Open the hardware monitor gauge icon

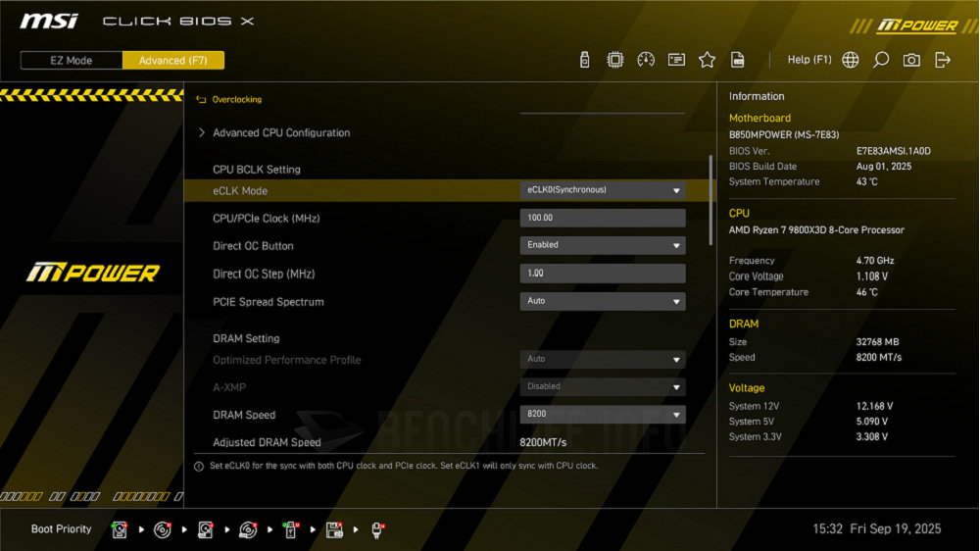[x=646, y=60]
